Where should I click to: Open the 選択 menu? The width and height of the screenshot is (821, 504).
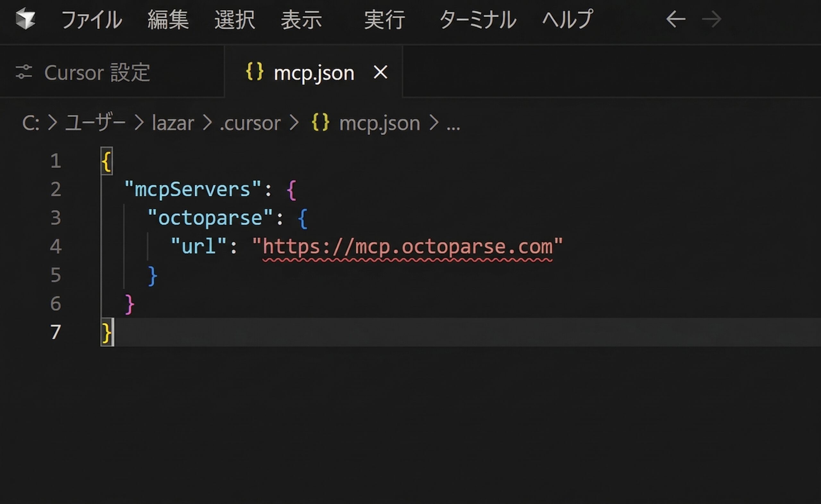pos(235,20)
